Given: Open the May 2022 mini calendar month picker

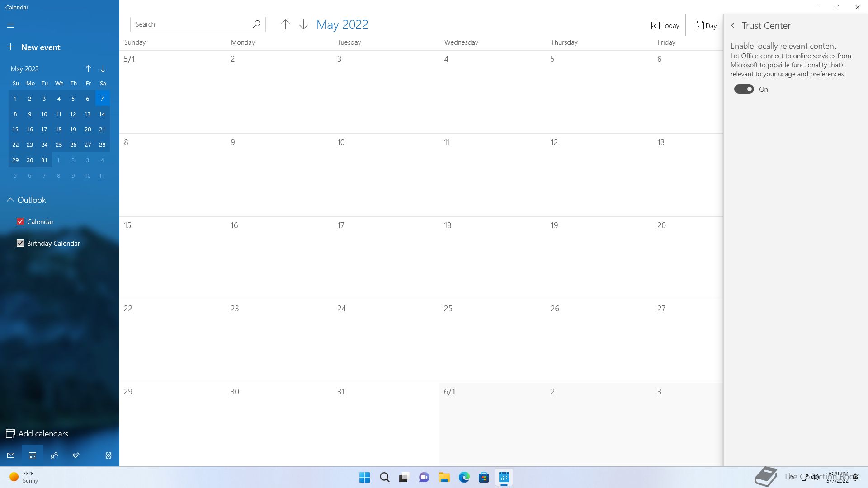Looking at the screenshot, I should (25, 69).
